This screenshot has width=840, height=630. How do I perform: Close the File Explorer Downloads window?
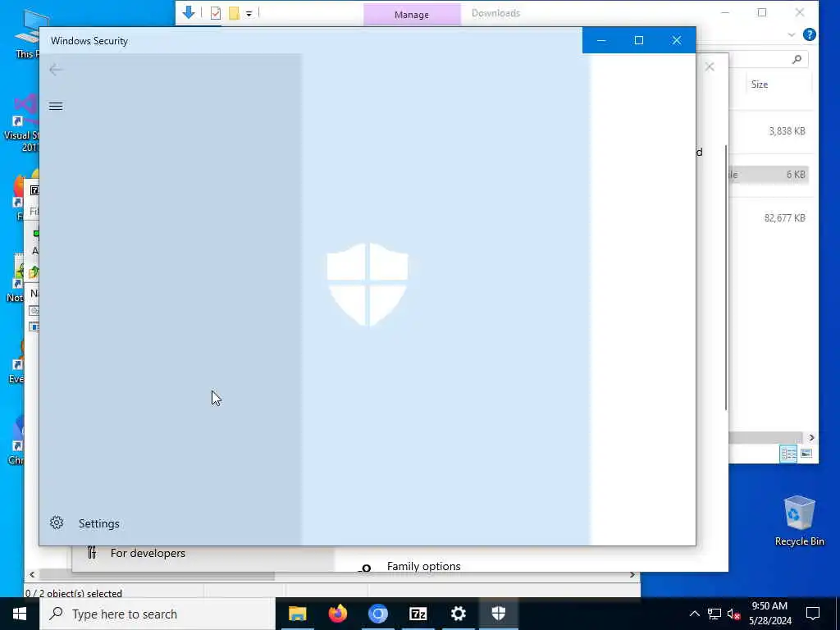(x=799, y=13)
